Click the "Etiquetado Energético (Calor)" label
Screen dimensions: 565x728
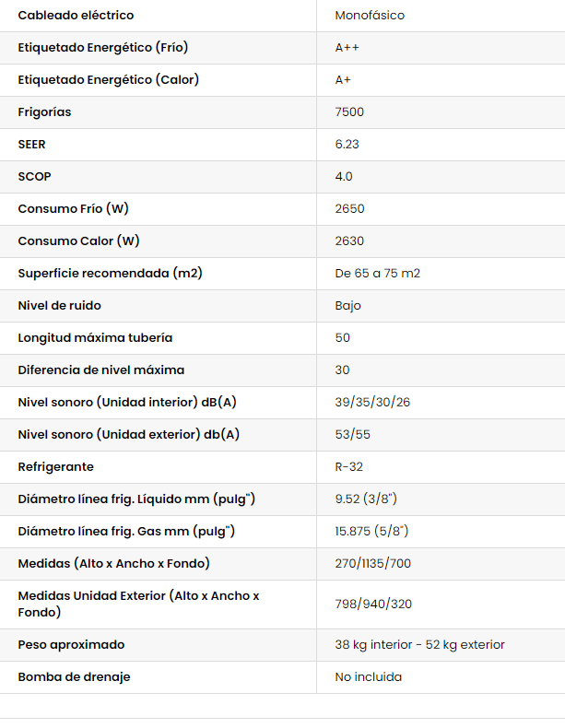[108, 80]
